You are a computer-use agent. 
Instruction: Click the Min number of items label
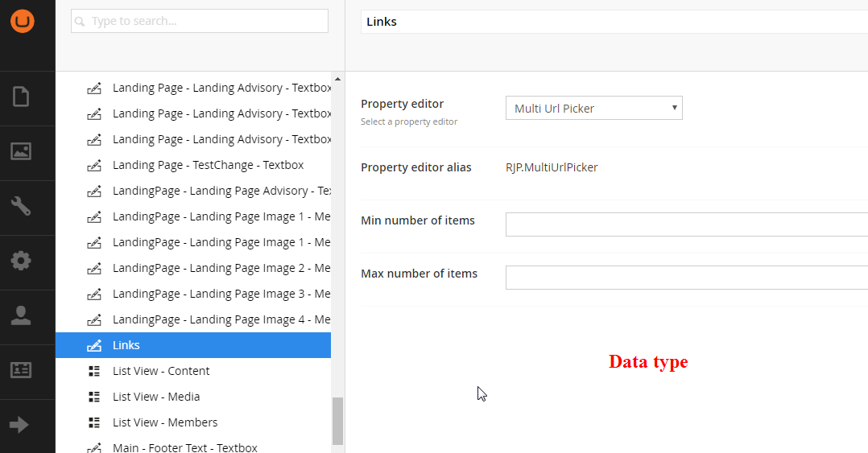coord(418,220)
